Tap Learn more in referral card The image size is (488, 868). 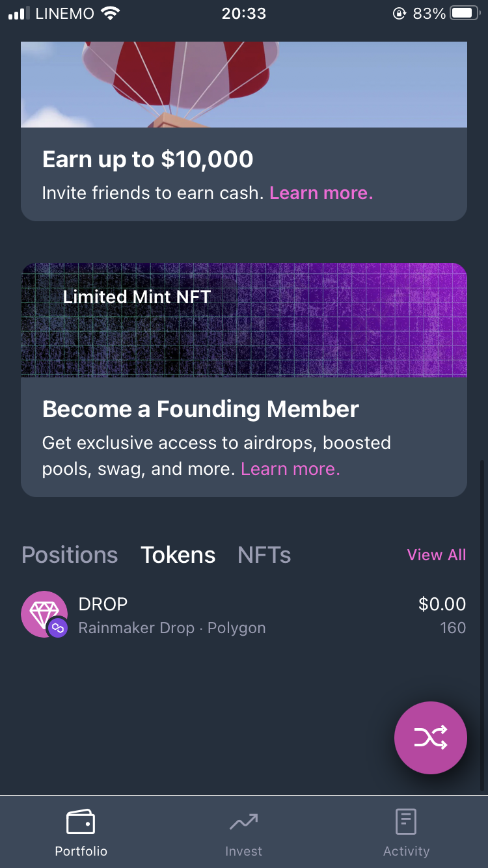point(321,193)
